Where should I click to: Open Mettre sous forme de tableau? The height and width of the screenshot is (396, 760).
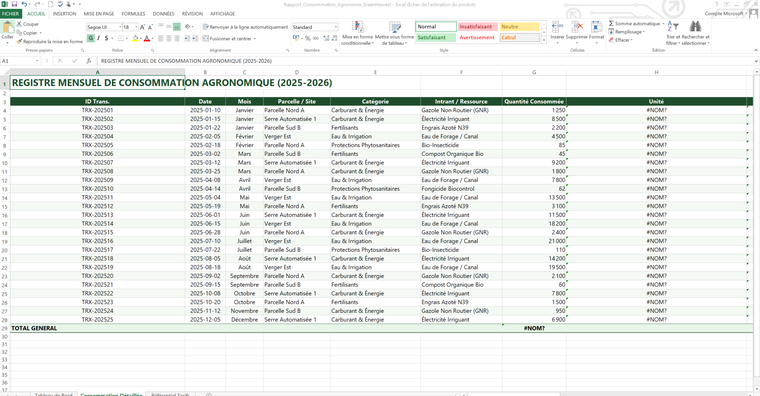(x=394, y=33)
